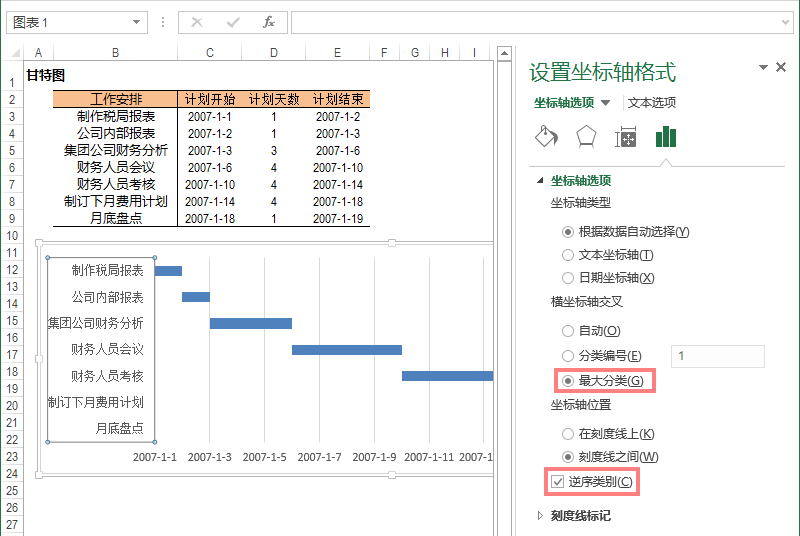
Task: Select row 2 header
Action: coord(12,99)
